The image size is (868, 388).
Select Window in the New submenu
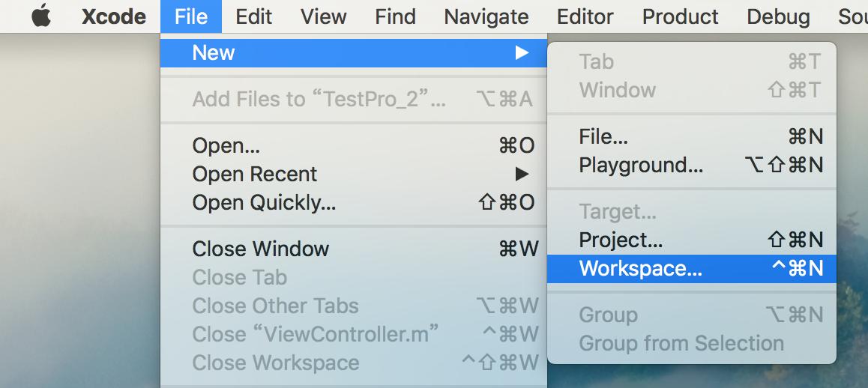(x=691, y=90)
